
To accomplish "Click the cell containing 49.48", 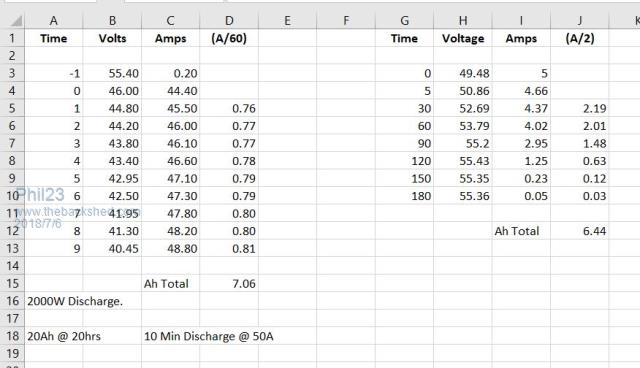I will (x=463, y=73).
